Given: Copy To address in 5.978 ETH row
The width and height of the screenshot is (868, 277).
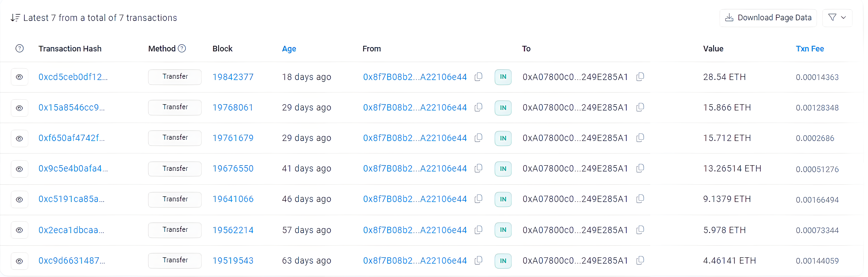Looking at the screenshot, I should click(x=640, y=230).
